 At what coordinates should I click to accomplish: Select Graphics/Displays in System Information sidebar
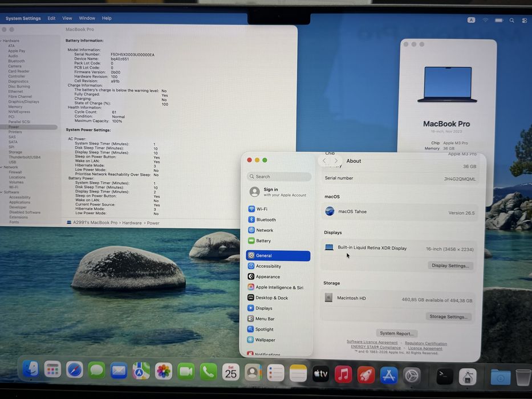[x=24, y=101]
